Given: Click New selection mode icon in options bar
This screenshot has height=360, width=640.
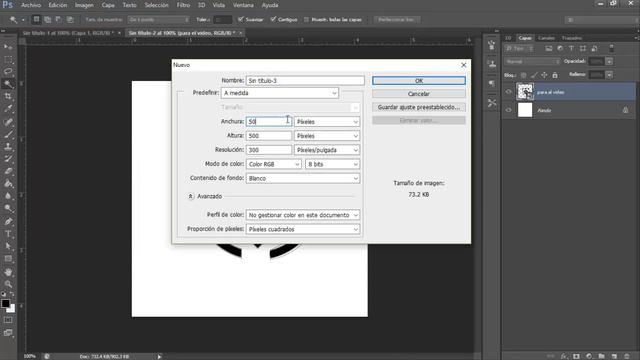Looking at the screenshot, I should click(x=36, y=19).
